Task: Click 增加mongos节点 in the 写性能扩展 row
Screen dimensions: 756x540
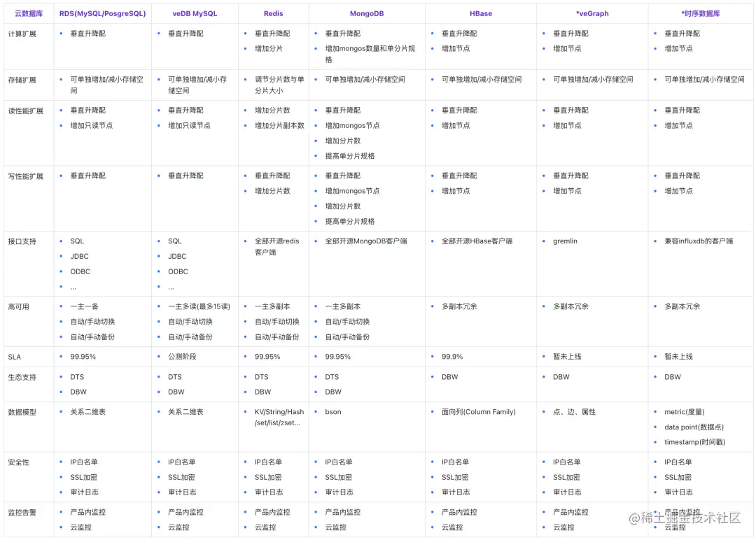Action: pos(352,191)
